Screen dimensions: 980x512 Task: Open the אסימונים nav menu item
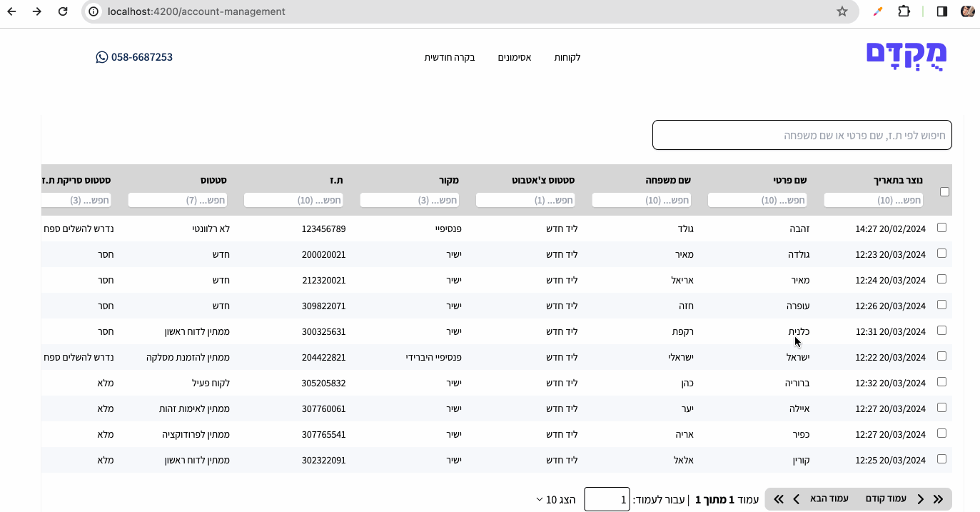click(515, 57)
